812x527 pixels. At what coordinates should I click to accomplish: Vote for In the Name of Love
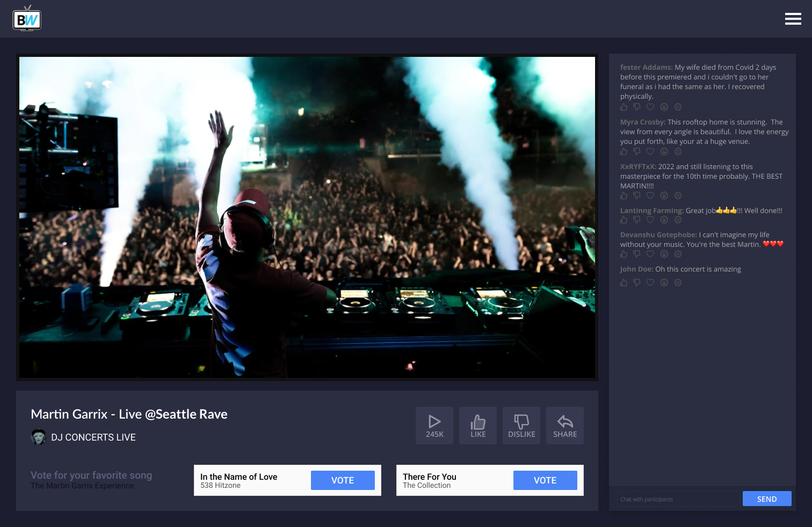click(x=343, y=480)
